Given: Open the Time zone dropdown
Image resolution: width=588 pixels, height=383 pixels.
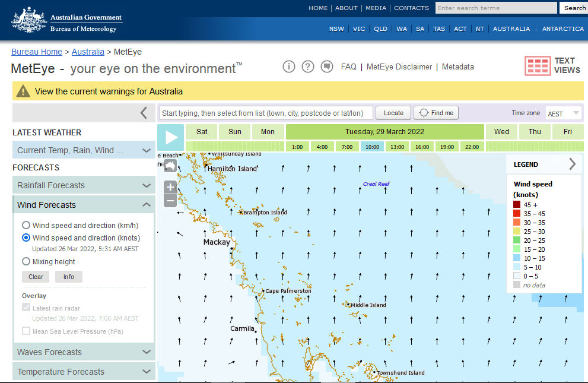Looking at the screenshot, I should 563,113.
